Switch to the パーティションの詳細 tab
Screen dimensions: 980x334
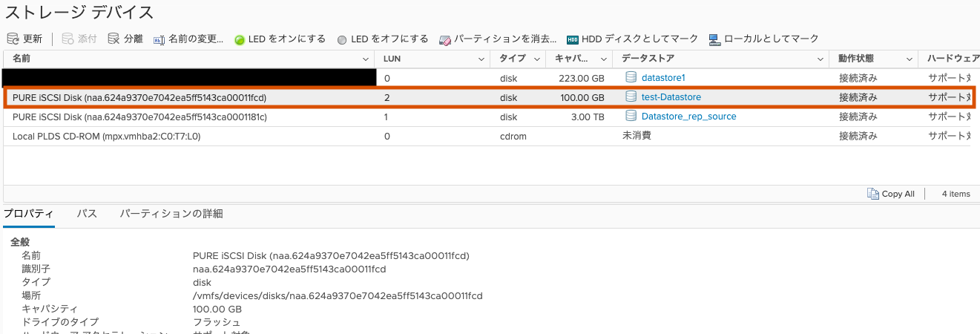[x=171, y=214]
